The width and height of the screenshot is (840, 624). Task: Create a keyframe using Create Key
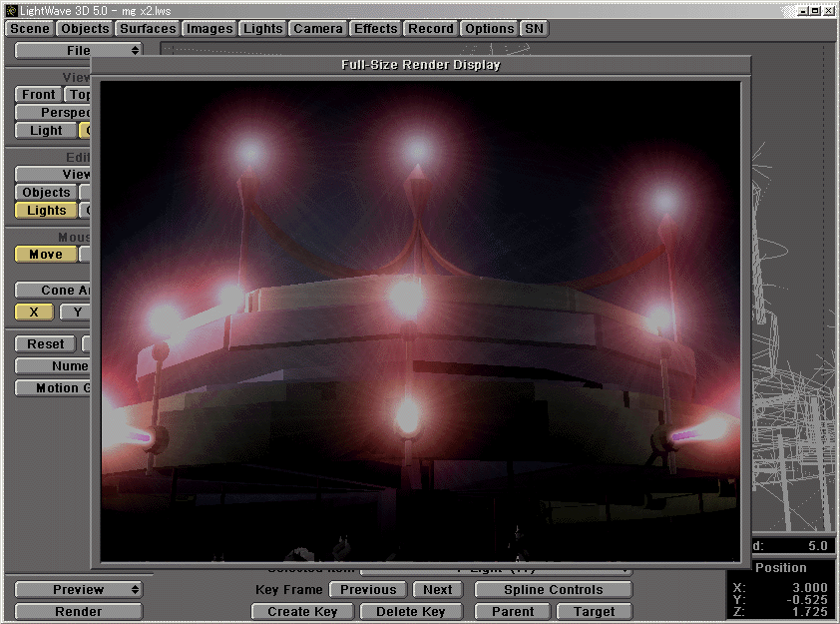point(301,611)
